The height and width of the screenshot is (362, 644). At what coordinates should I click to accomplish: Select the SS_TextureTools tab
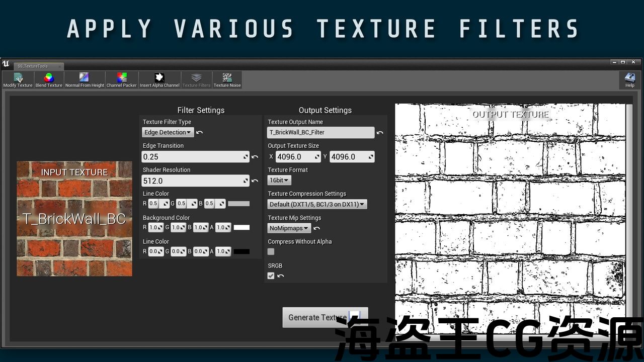[x=33, y=66]
